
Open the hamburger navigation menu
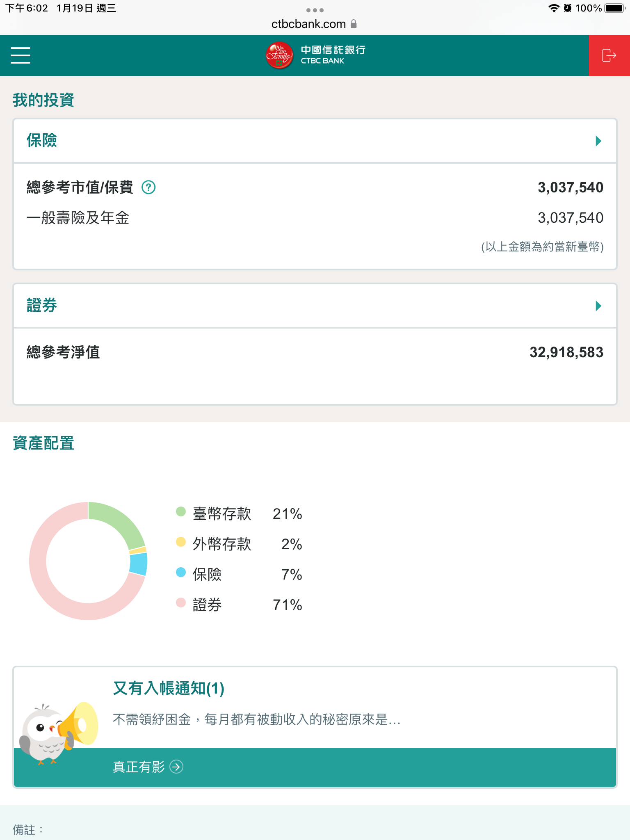coord(21,55)
